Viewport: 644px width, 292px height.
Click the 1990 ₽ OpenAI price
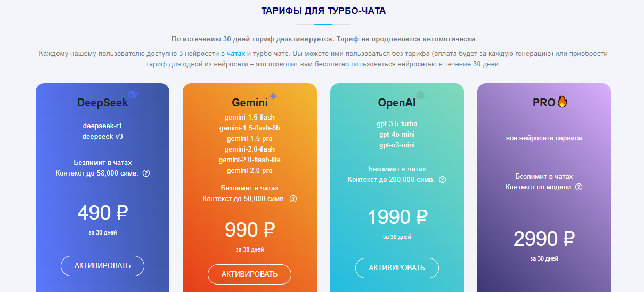click(397, 217)
